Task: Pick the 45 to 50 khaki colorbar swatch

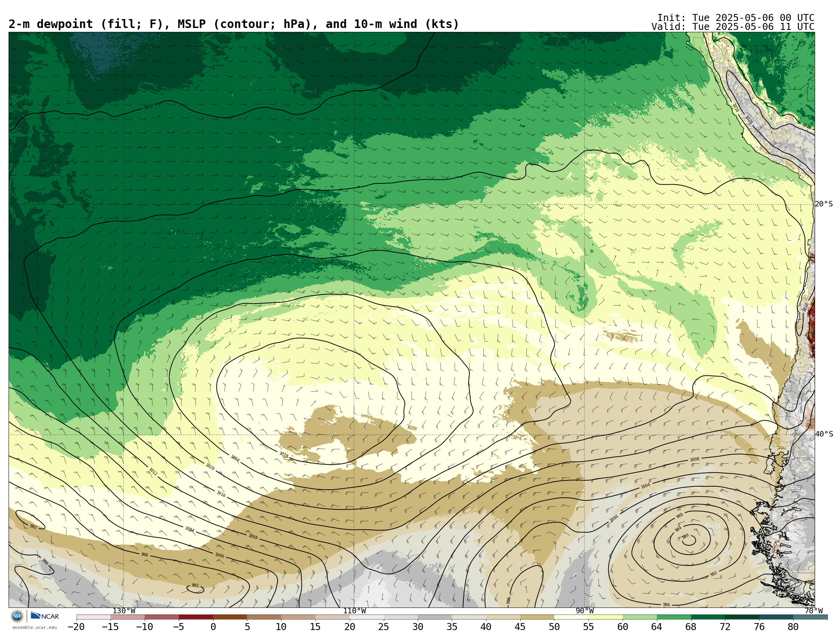Action: (x=537, y=617)
